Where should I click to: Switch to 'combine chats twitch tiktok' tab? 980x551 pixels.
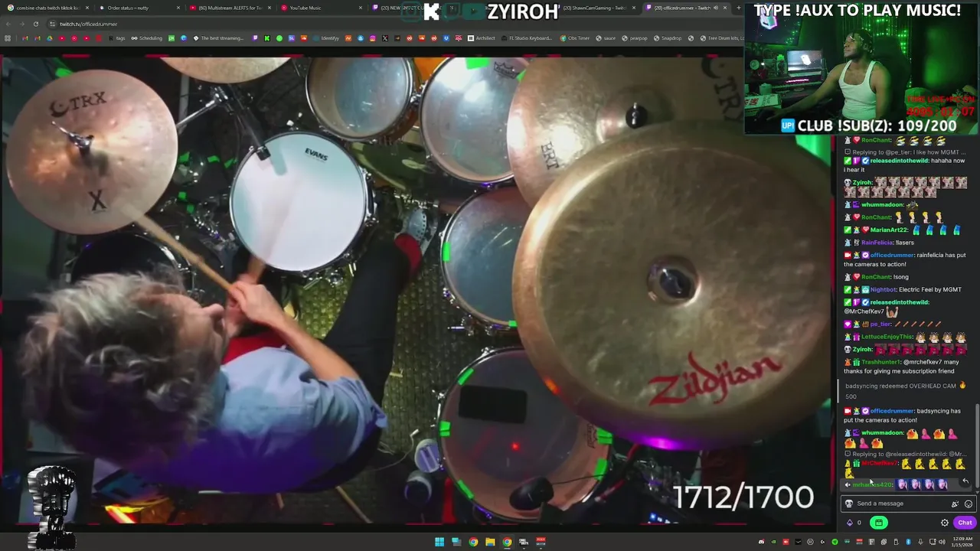[x=48, y=8]
